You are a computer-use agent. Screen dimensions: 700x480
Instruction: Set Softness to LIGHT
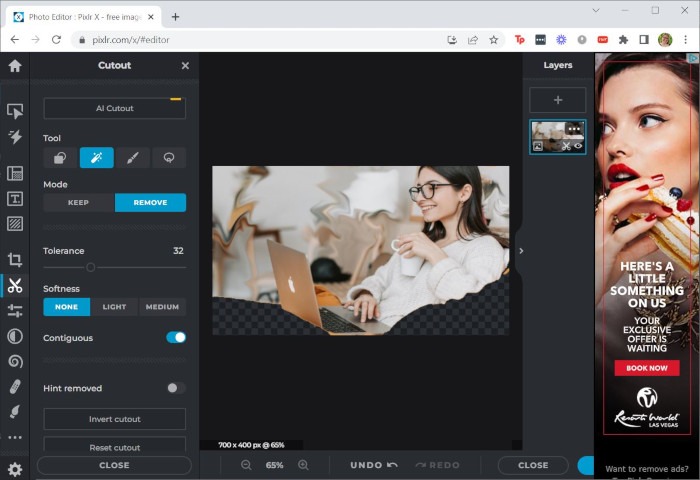pyautogui.click(x=114, y=307)
